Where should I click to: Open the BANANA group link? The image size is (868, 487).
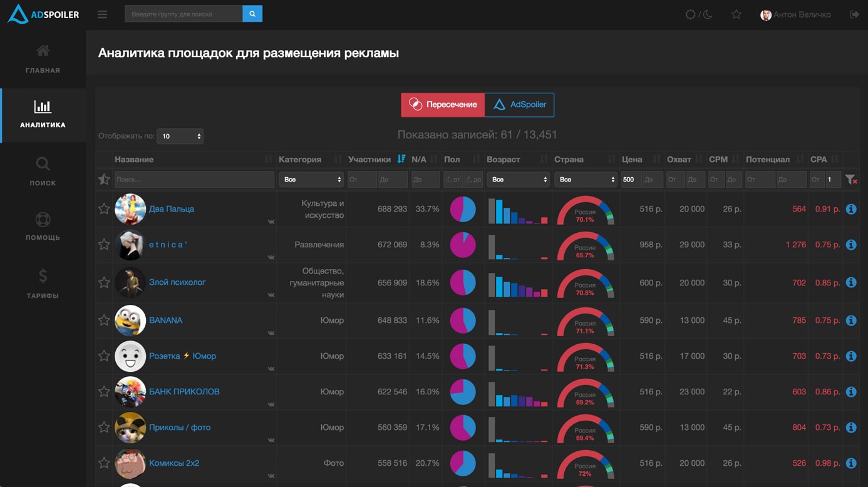[166, 320]
